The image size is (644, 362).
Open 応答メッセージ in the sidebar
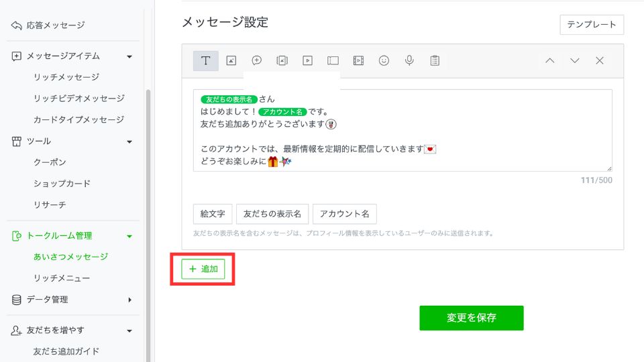[x=55, y=25]
